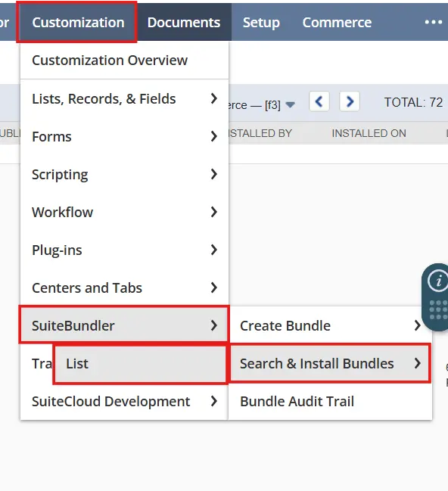The width and height of the screenshot is (448, 491).
Task: Click the dotted grid handle icon
Action: (x=438, y=310)
